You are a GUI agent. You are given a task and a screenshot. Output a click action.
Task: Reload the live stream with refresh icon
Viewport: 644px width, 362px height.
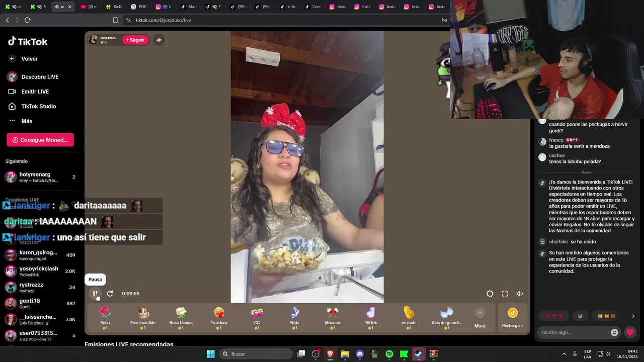110,294
